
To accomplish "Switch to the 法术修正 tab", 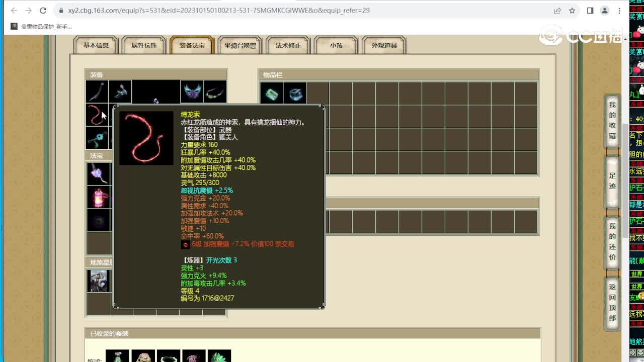I will pos(288,45).
